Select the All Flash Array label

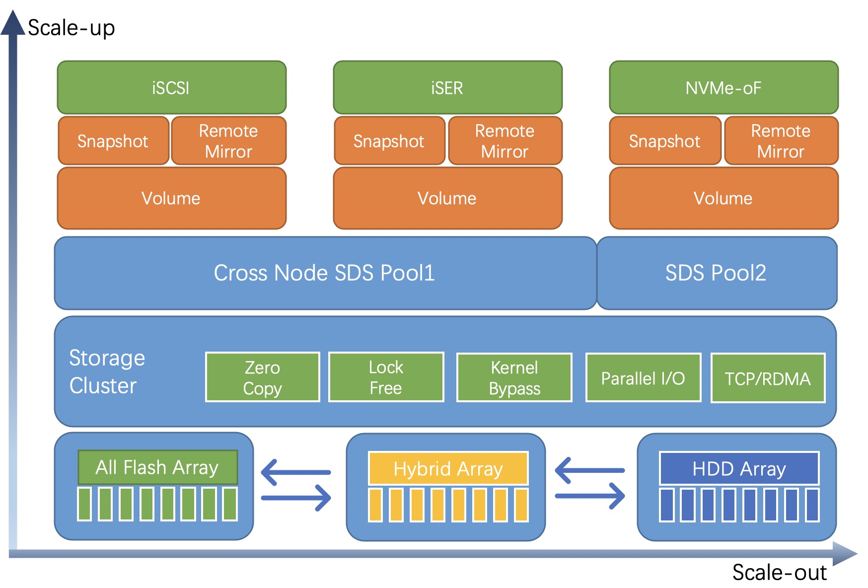coord(158,467)
